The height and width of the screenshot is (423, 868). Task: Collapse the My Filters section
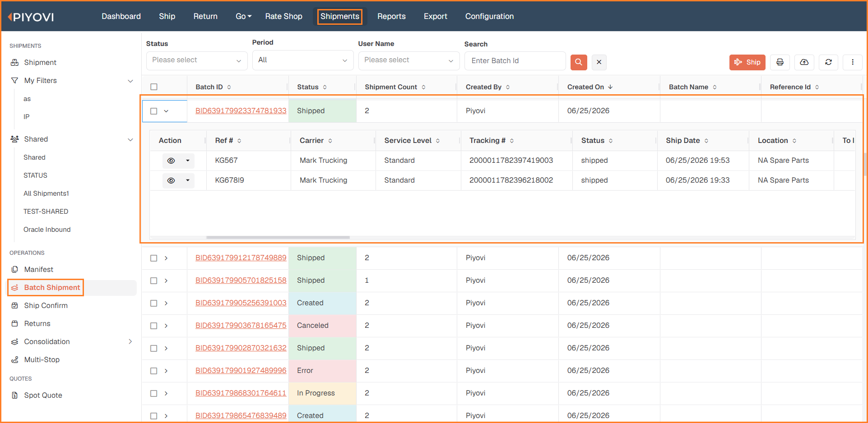tap(130, 81)
